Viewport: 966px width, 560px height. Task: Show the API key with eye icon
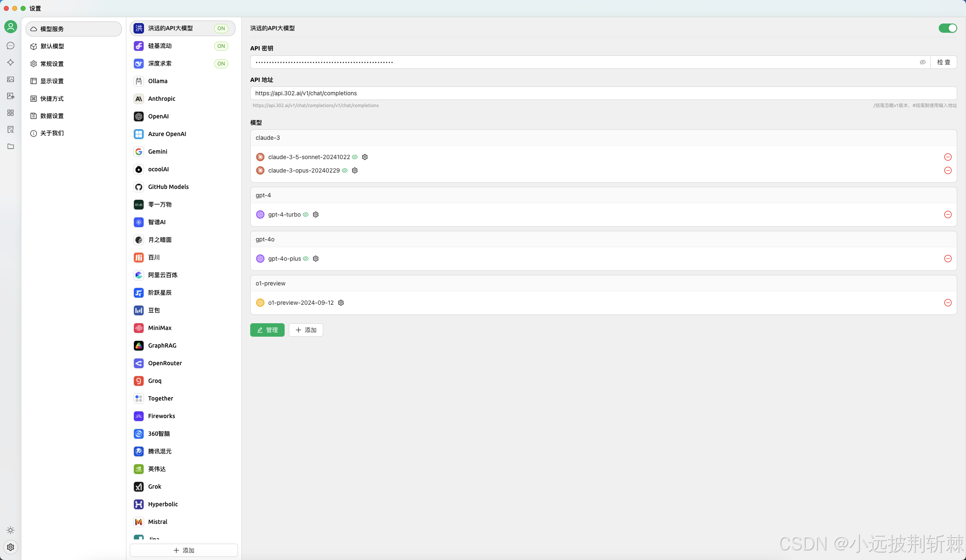point(922,62)
